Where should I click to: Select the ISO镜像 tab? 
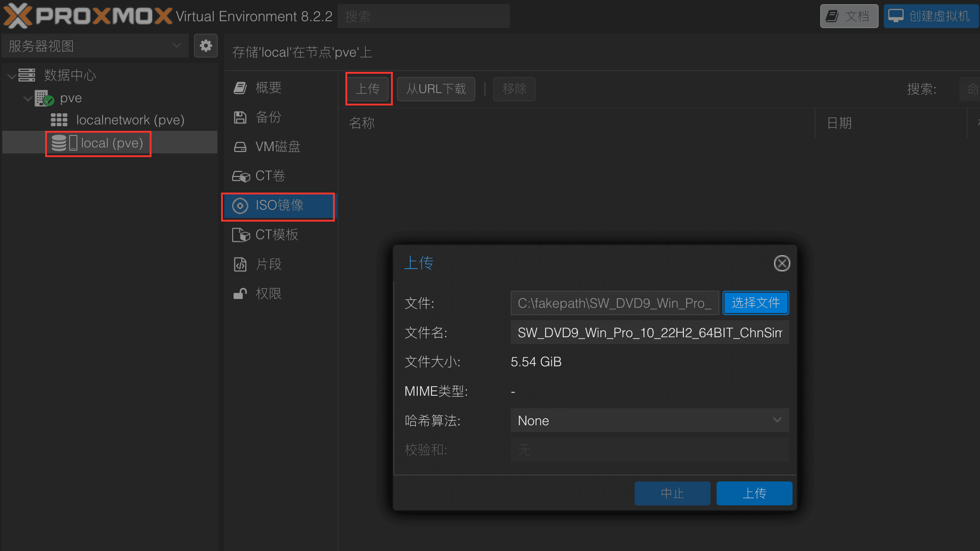pos(280,205)
